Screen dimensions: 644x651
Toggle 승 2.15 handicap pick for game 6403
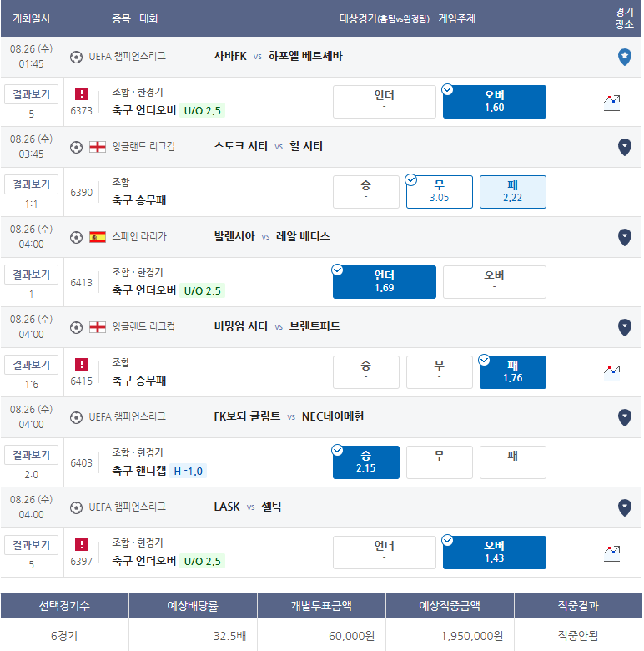tap(365, 462)
